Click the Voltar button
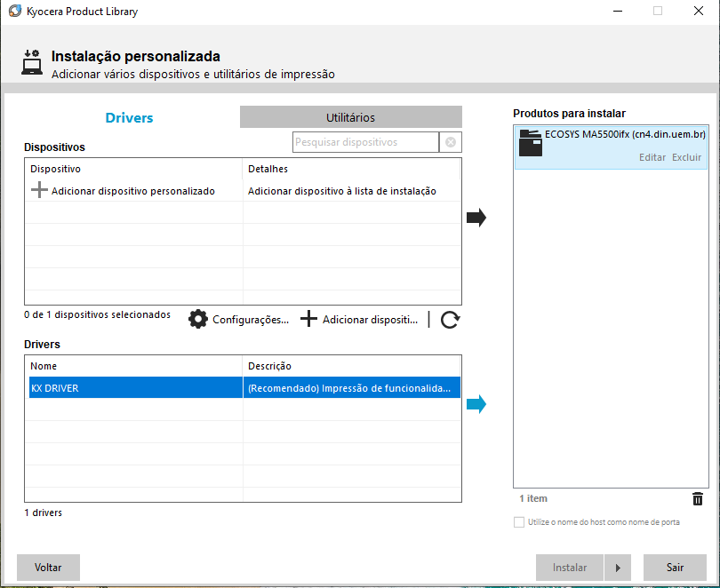 [x=48, y=568]
